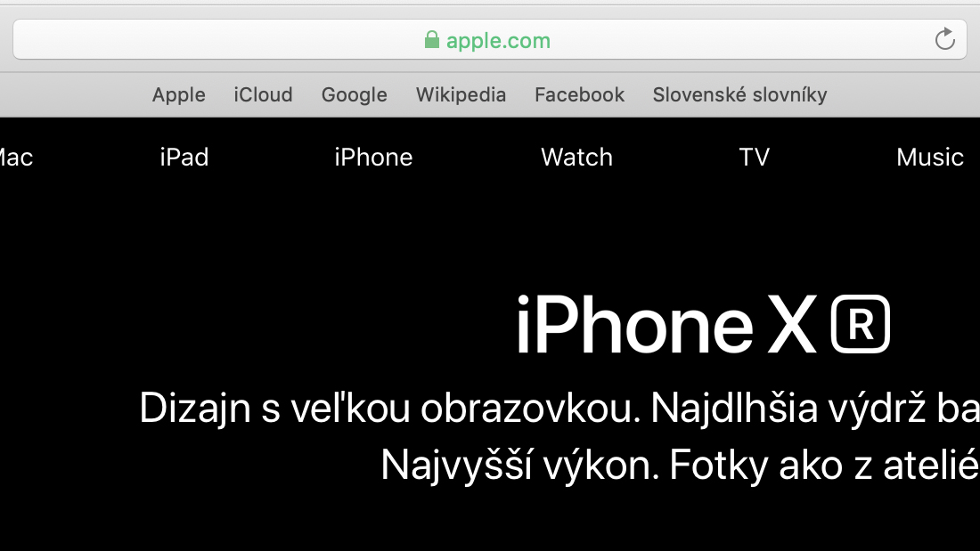Click the 'Najvyšší výkon' tagline line
This screenshot has width=980, height=551.
[520, 466]
